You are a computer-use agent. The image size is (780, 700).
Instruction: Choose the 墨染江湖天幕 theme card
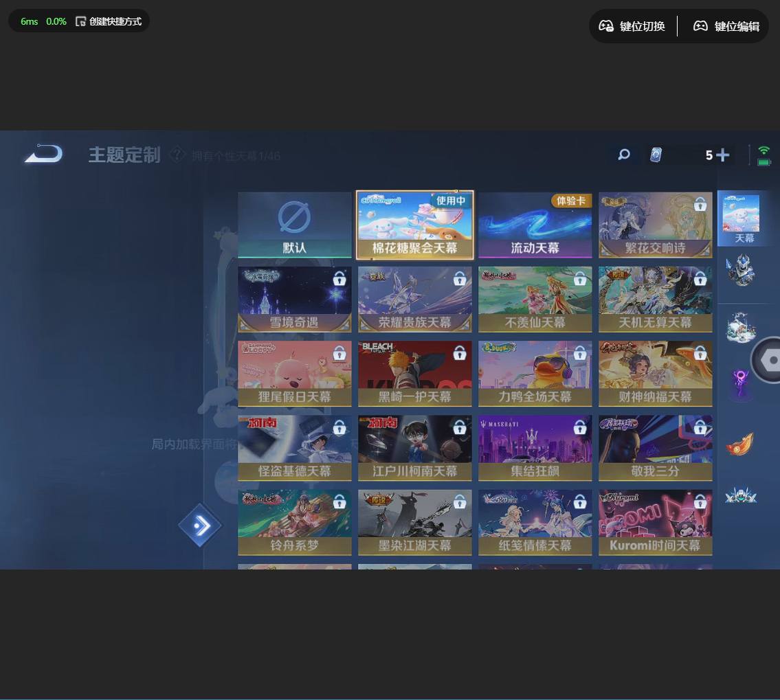point(415,523)
